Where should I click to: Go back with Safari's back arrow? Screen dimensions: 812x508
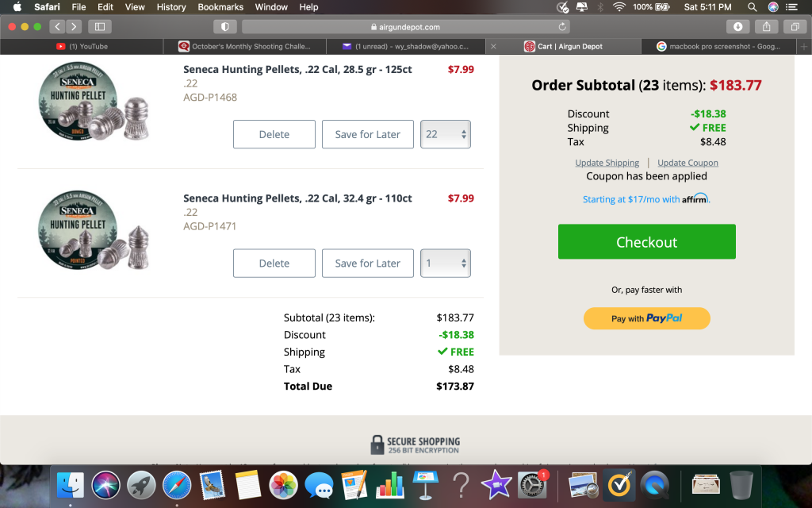[x=57, y=26]
